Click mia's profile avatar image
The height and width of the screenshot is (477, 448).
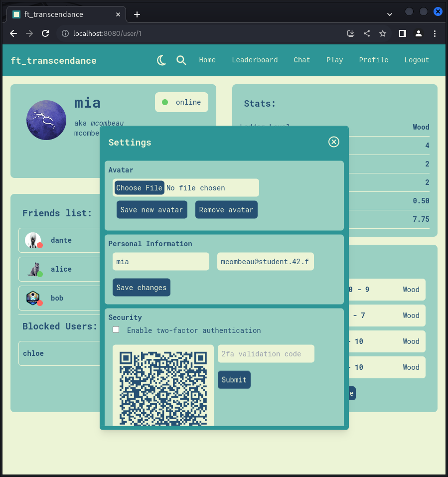click(x=46, y=120)
